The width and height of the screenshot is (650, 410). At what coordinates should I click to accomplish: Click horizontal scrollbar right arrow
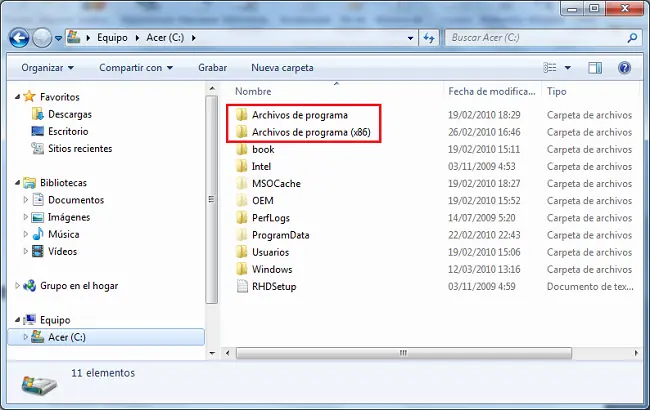(636, 353)
